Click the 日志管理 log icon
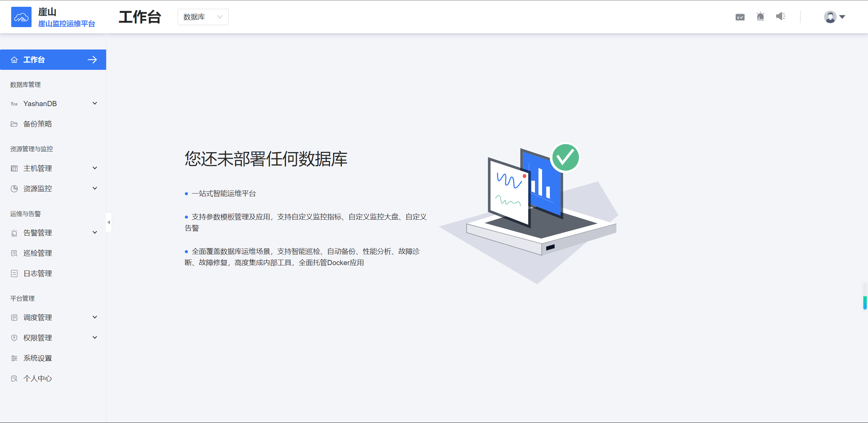This screenshot has height=423, width=868. (14, 274)
